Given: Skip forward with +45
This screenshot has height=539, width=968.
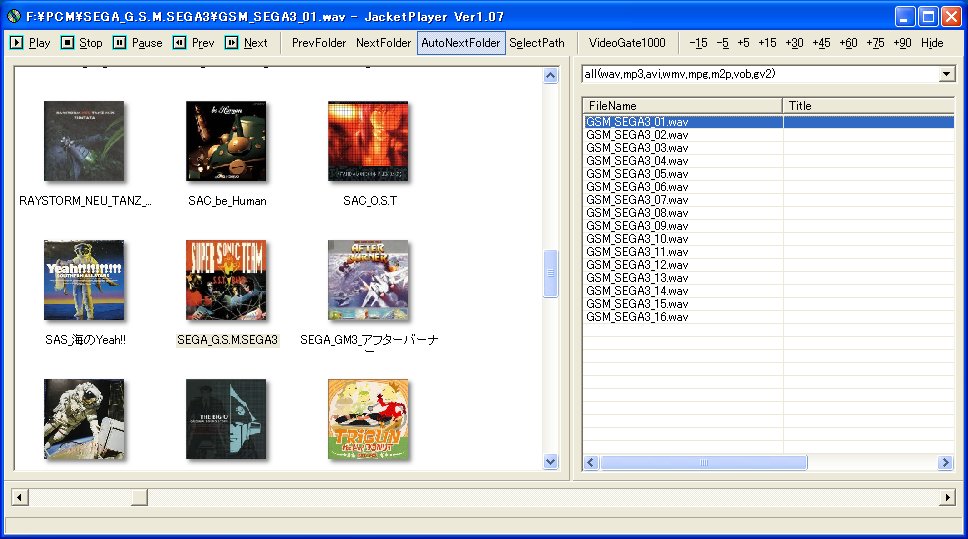Looking at the screenshot, I should click(x=821, y=43).
